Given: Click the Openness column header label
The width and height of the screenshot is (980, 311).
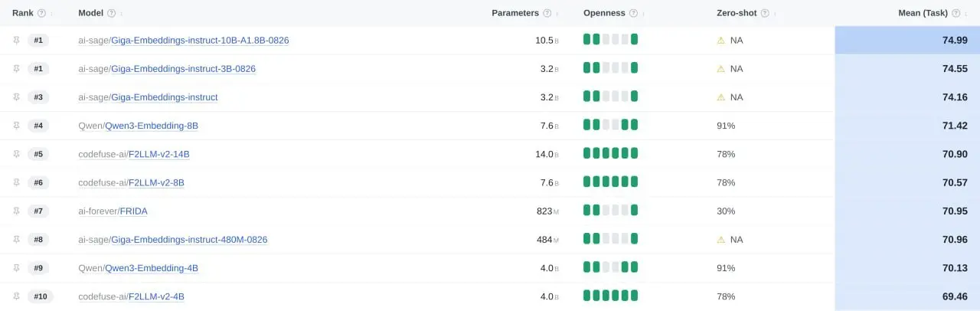Looking at the screenshot, I should [x=604, y=13].
